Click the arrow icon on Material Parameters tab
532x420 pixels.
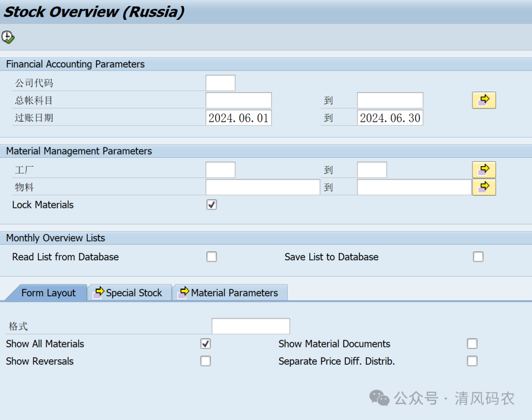184,292
